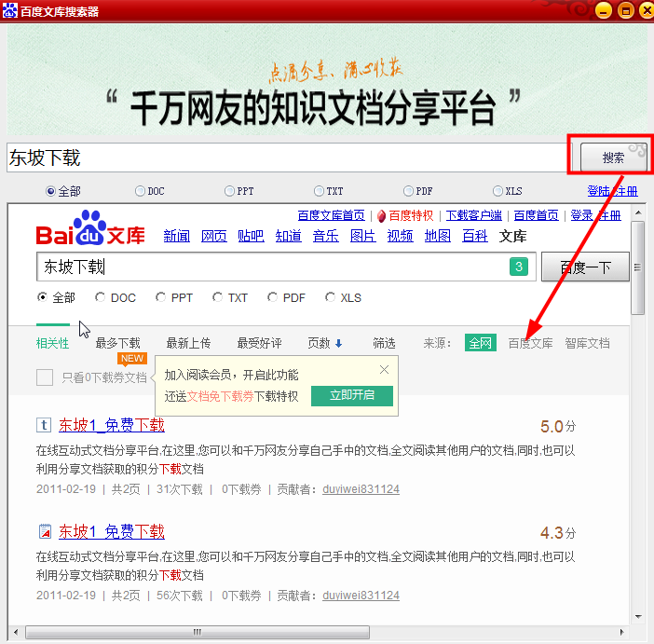Select the XLS radio in Baidu Wenku page
Image resolution: width=654 pixels, height=644 pixels.
coord(330,297)
